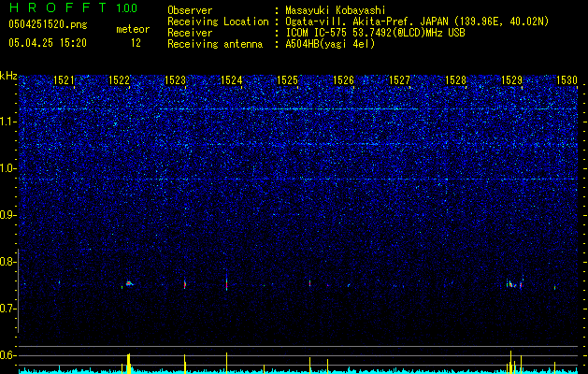The width and height of the screenshot is (588, 374).
Task: Click the 1529 time axis label
Action: click(512, 79)
